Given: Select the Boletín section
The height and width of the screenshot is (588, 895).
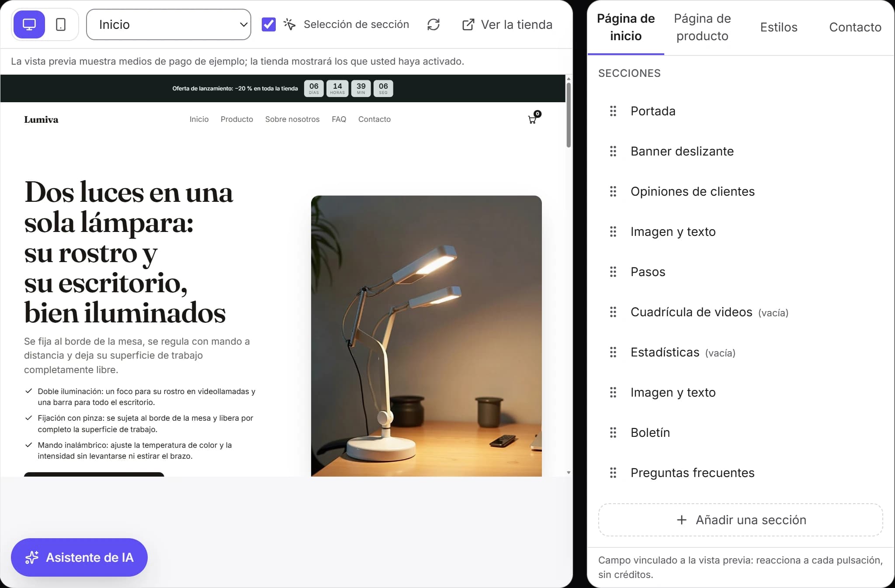Looking at the screenshot, I should pos(741,432).
